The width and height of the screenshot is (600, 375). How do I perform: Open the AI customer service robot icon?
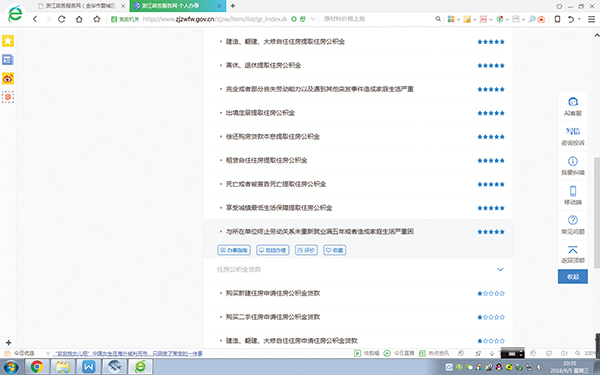pyautogui.click(x=573, y=102)
